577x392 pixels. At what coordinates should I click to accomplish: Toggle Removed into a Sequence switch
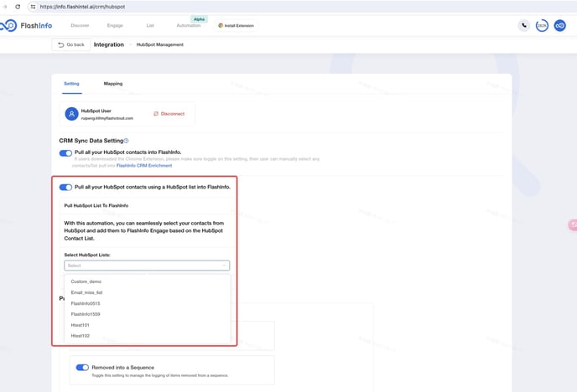[x=82, y=368]
